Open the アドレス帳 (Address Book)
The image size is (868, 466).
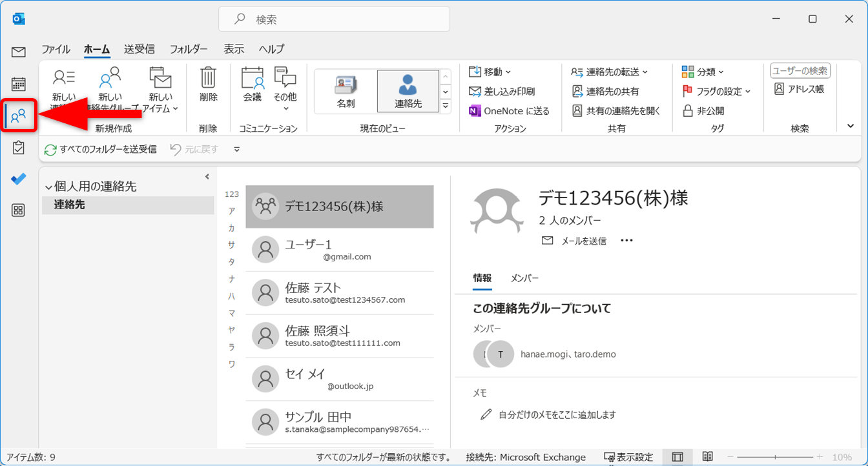799,89
